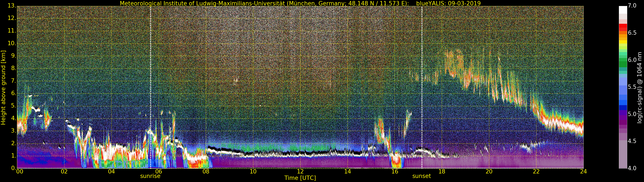
Task: Click the '3.' height axis tick label
Action: [x=14, y=131]
